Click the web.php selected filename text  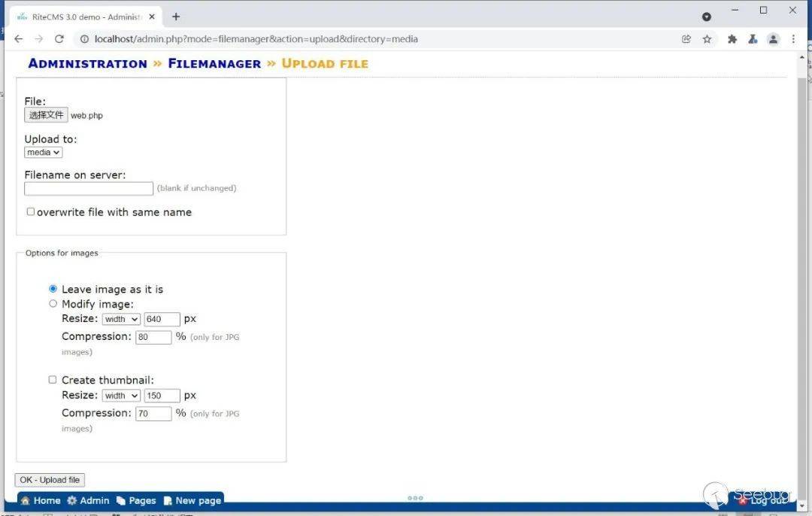[86, 116]
